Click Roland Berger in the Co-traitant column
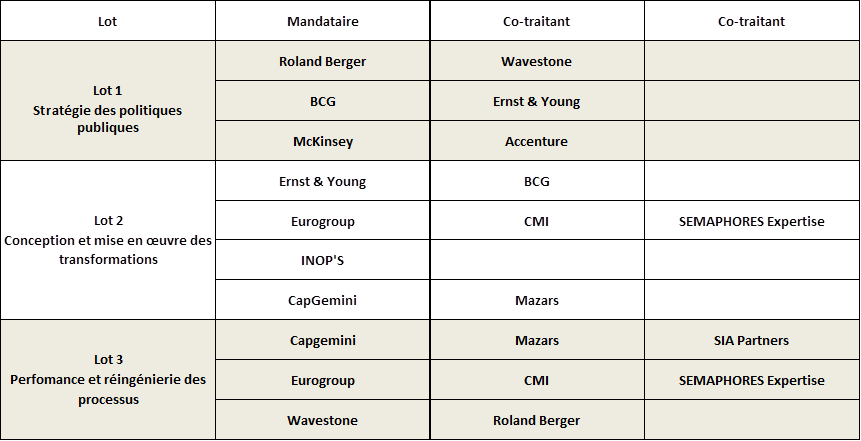Image resolution: width=861 pixels, height=441 pixels. click(x=536, y=420)
